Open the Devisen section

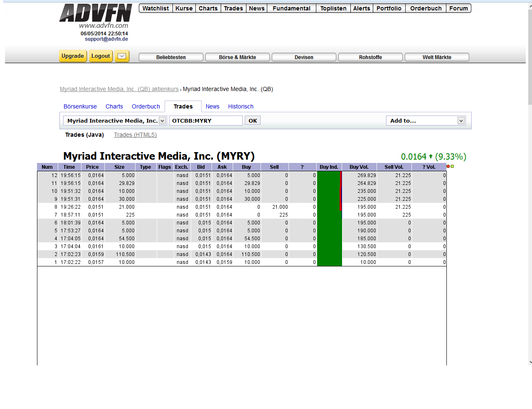pos(304,57)
